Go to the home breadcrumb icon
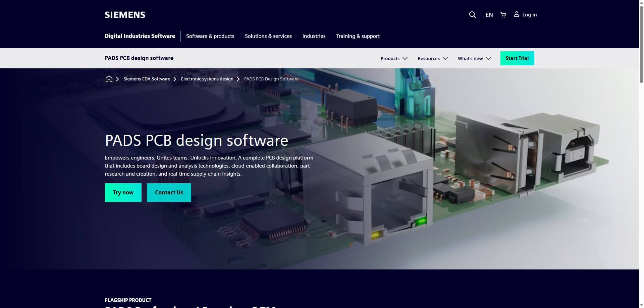Image resolution: width=644 pixels, height=308 pixels. coord(109,79)
